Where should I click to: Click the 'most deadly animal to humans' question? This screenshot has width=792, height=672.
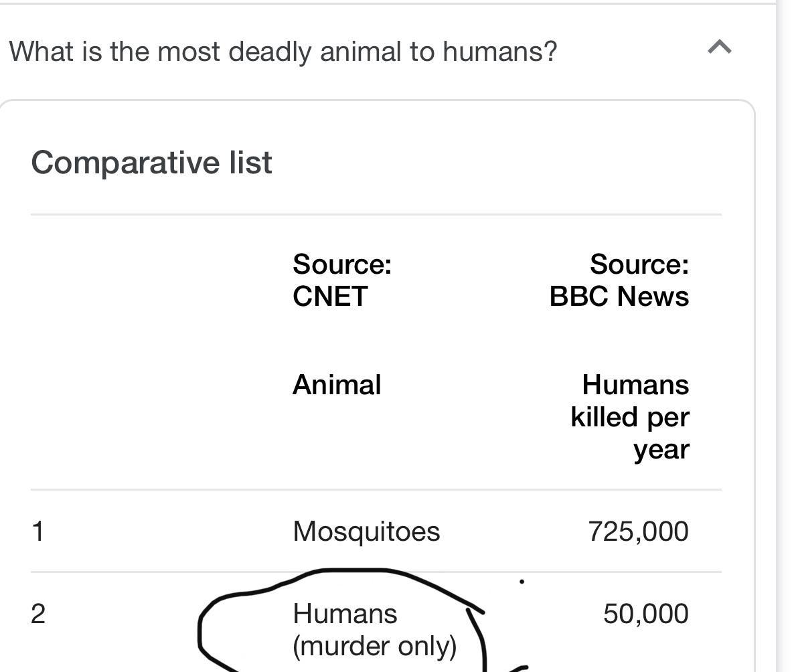283,52
